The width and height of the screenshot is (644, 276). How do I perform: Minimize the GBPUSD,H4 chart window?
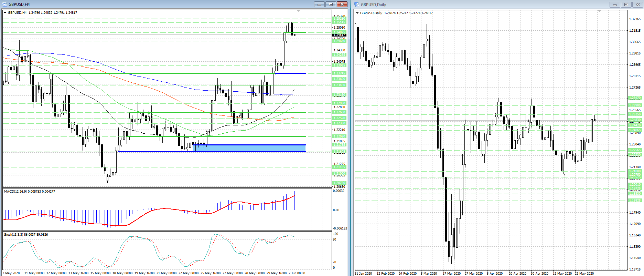click(x=319, y=4)
